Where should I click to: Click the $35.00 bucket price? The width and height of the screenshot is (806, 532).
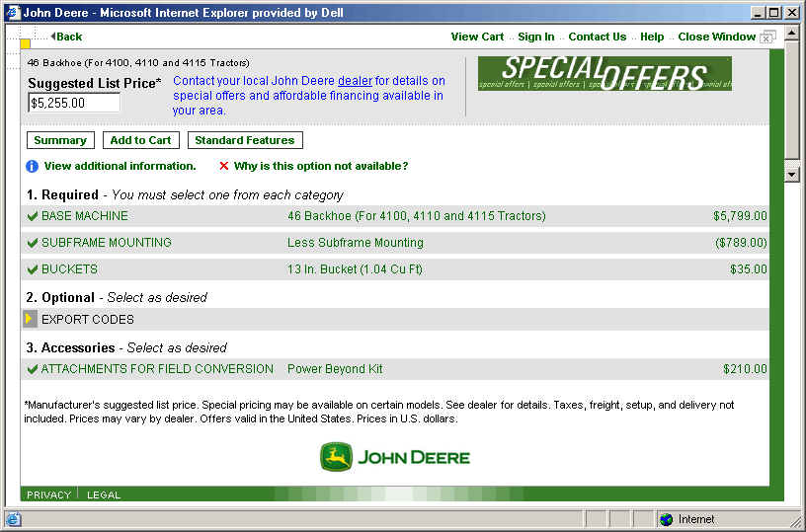(x=749, y=269)
